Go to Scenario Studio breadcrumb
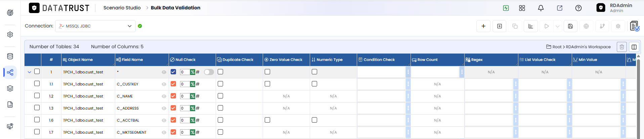This screenshot has height=139, width=644. 122,8
